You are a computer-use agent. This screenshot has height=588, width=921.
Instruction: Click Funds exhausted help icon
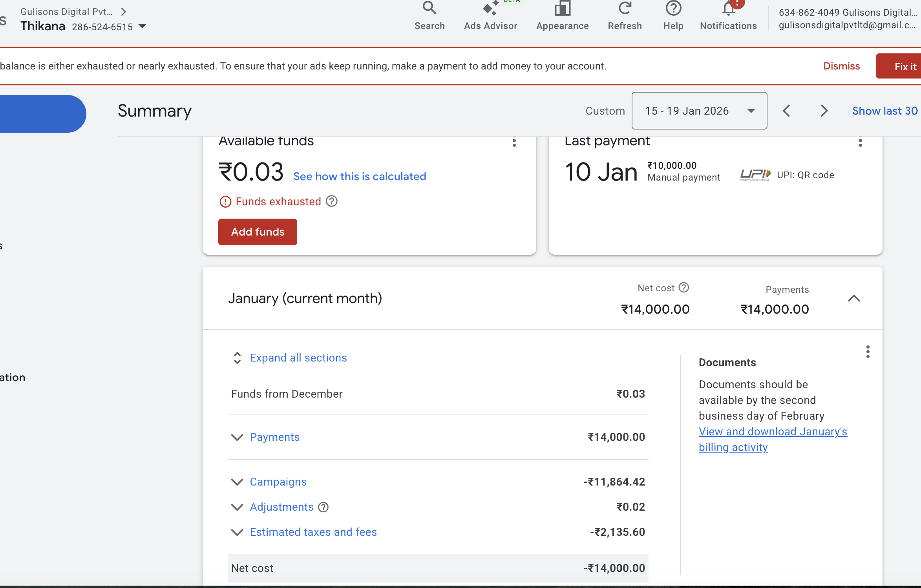click(332, 201)
